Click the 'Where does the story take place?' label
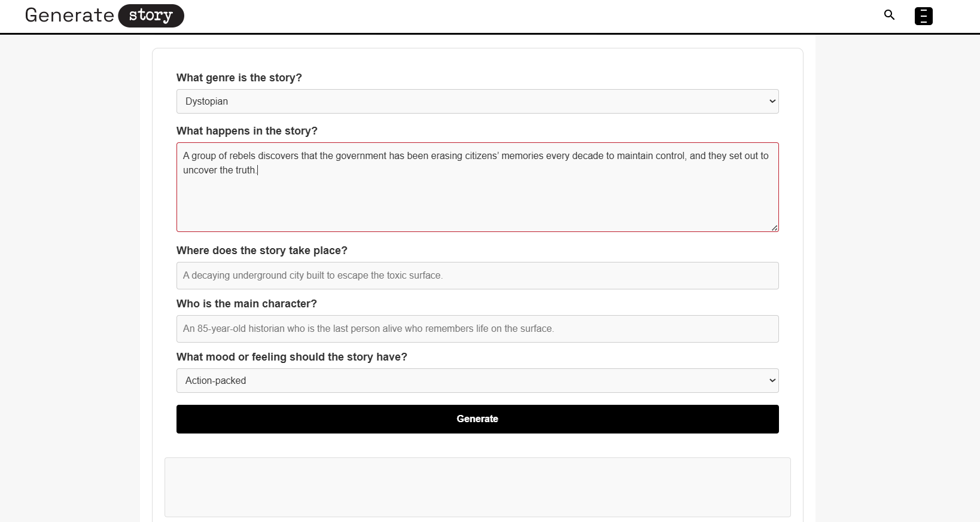Screen dimensions: 980x522 261,251
